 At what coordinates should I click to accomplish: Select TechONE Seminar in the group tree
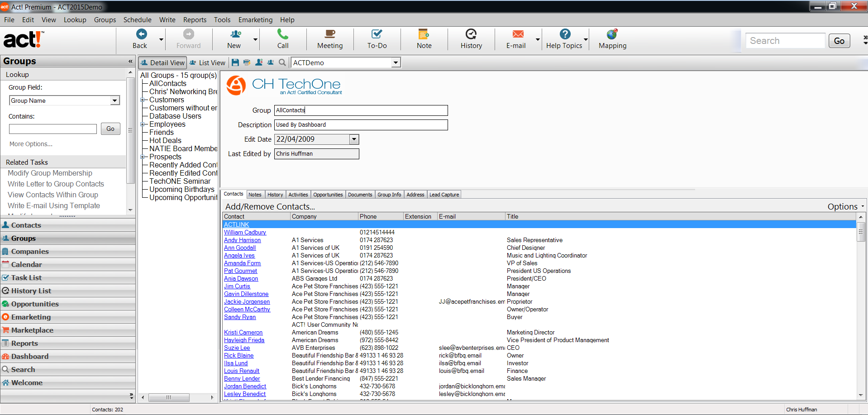click(180, 181)
